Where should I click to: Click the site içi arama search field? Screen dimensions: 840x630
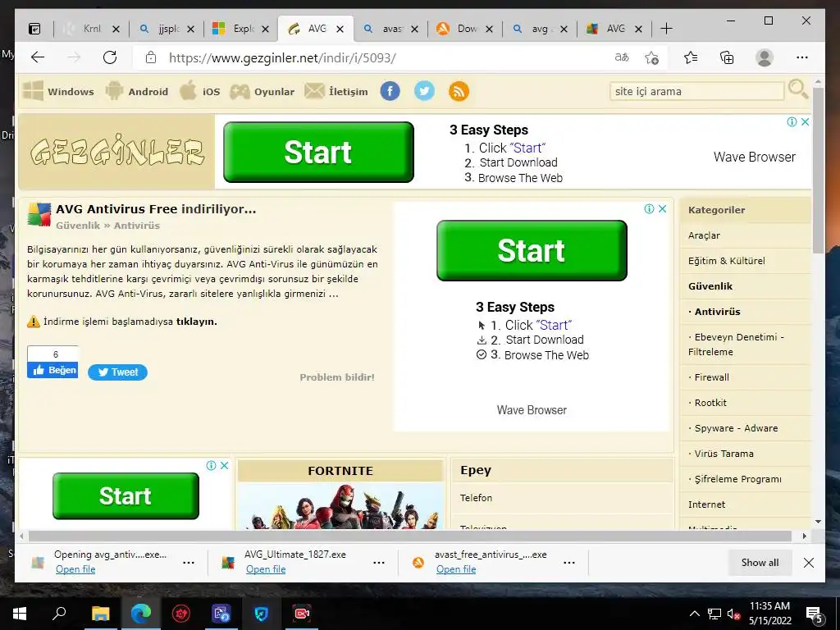pyautogui.click(x=696, y=91)
